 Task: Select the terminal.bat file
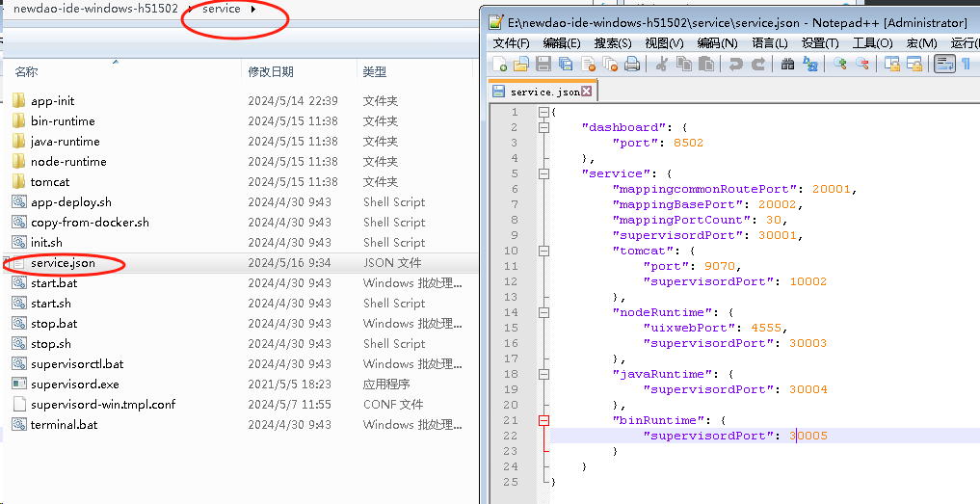coord(65,425)
